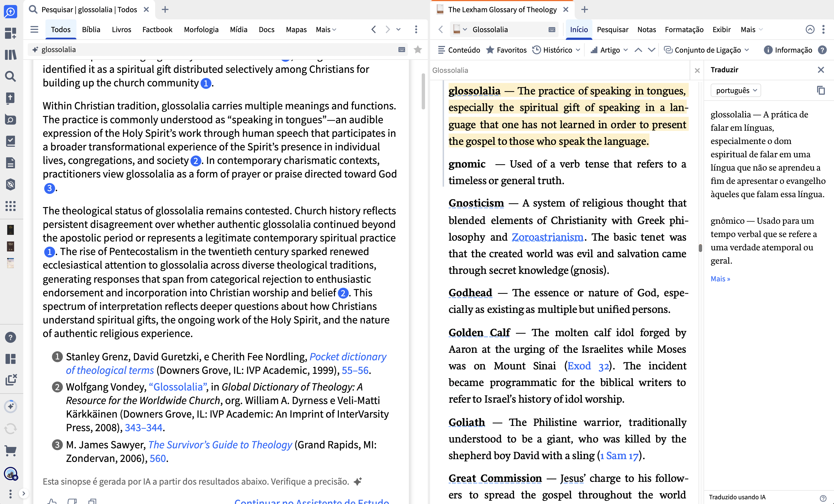The image size is (834, 504).
Task: Select the Formatação menu tab
Action: (x=684, y=29)
